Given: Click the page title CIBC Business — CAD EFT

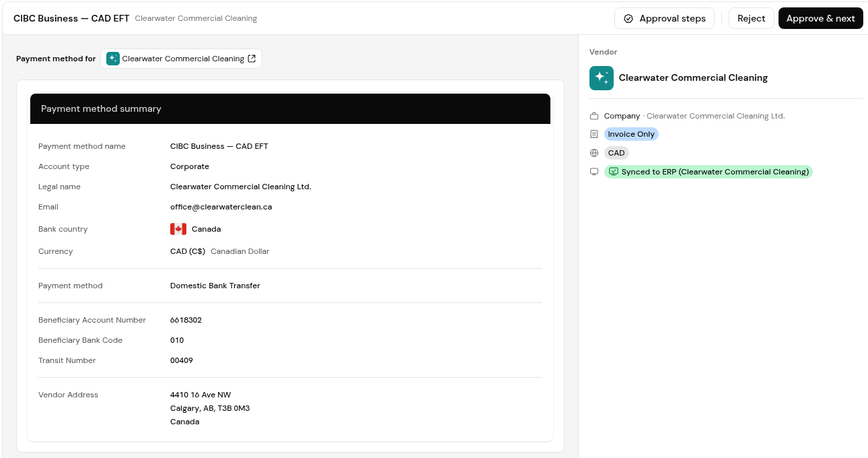Looking at the screenshot, I should point(71,18).
